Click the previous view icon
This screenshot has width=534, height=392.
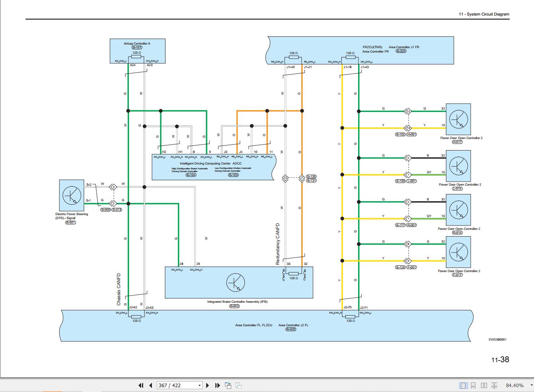point(228,386)
